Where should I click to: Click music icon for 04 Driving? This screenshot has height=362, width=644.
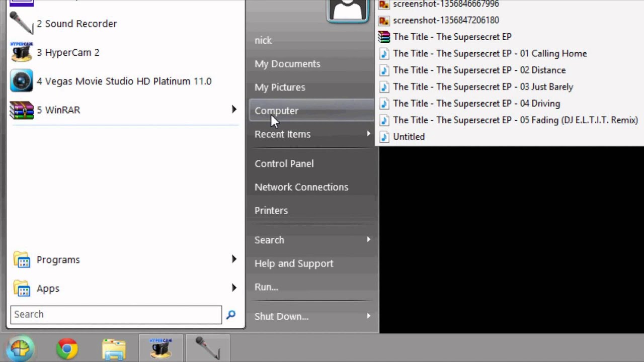[x=384, y=104]
